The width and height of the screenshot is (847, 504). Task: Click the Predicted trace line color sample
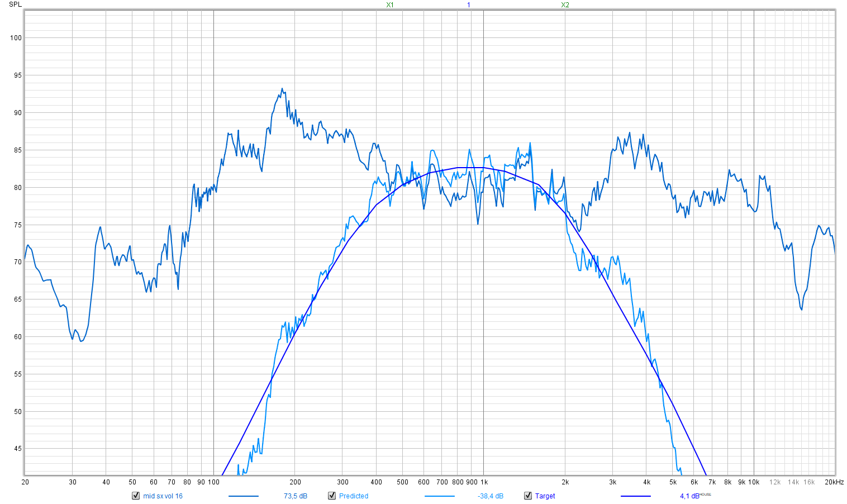[x=440, y=496]
